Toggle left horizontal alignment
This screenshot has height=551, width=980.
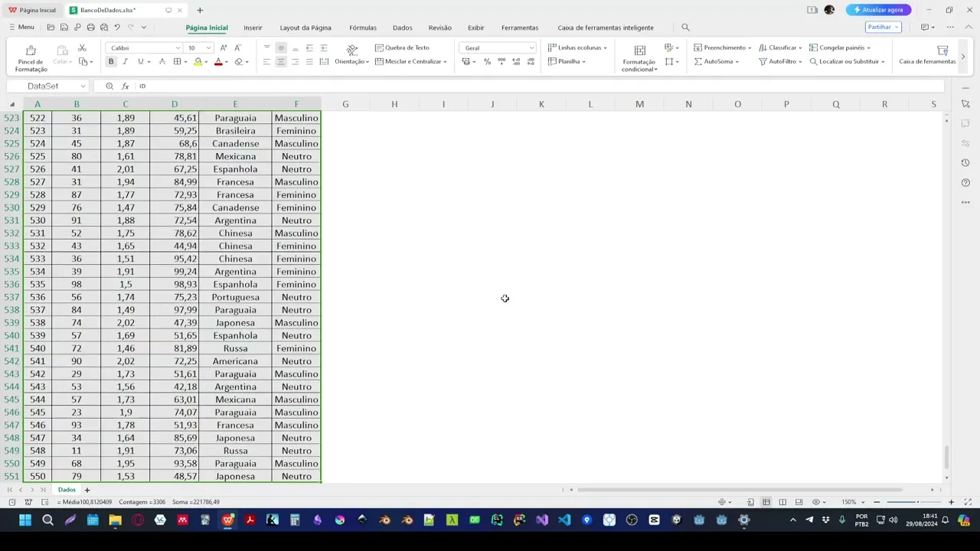pyautogui.click(x=266, y=61)
